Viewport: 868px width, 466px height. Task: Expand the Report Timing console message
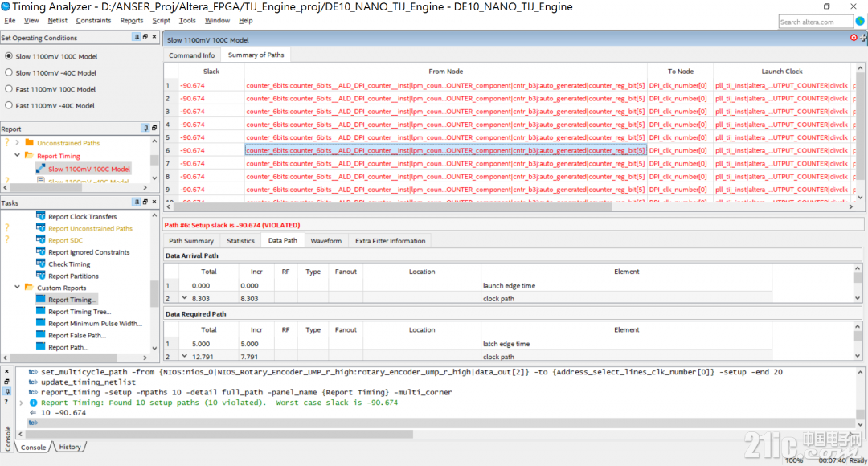tap(22, 403)
